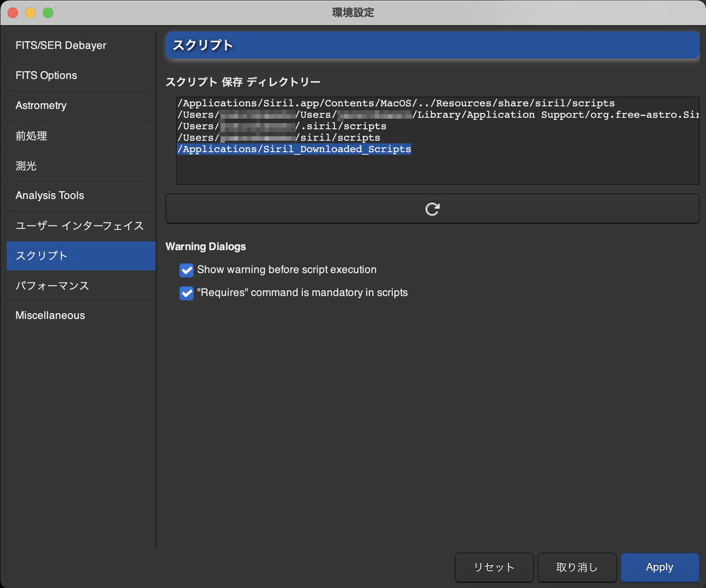Close the 環境設定 window with red button
Screen dimensions: 706x588
click(x=12, y=12)
